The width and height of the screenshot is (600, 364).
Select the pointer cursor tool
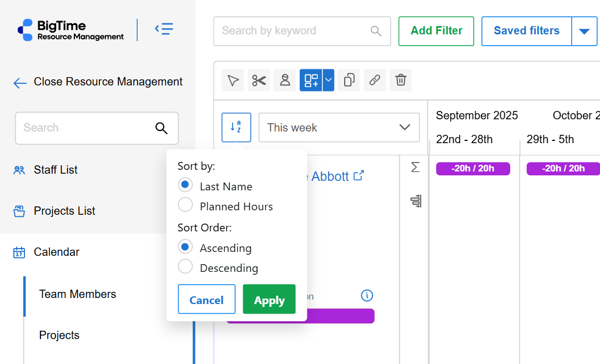(233, 80)
